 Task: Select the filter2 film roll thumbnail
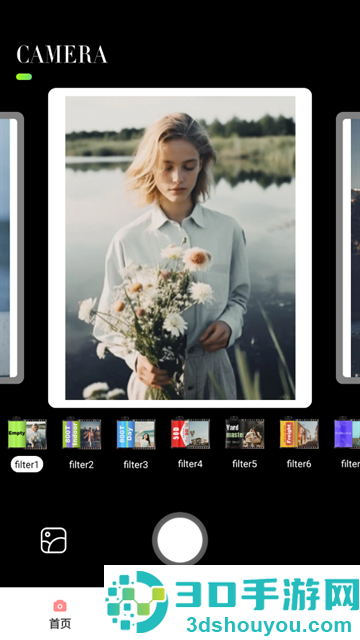pyautogui.click(x=81, y=433)
